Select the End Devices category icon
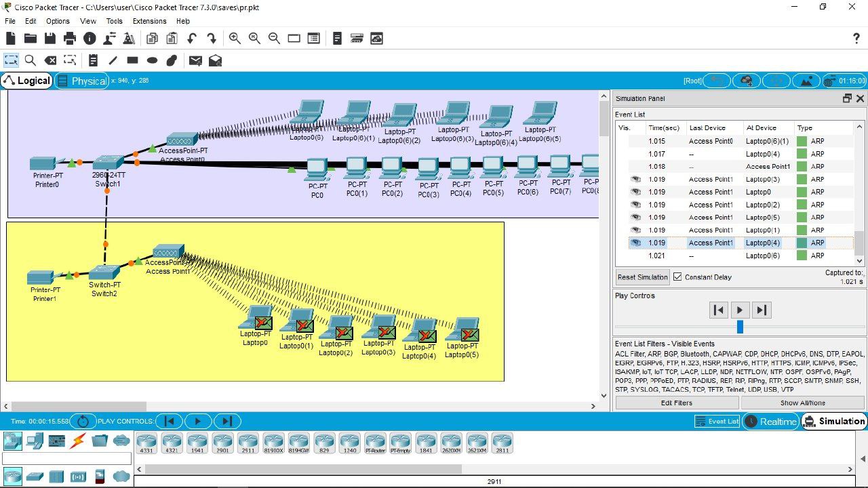This screenshot has height=488, width=868. coord(35,441)
